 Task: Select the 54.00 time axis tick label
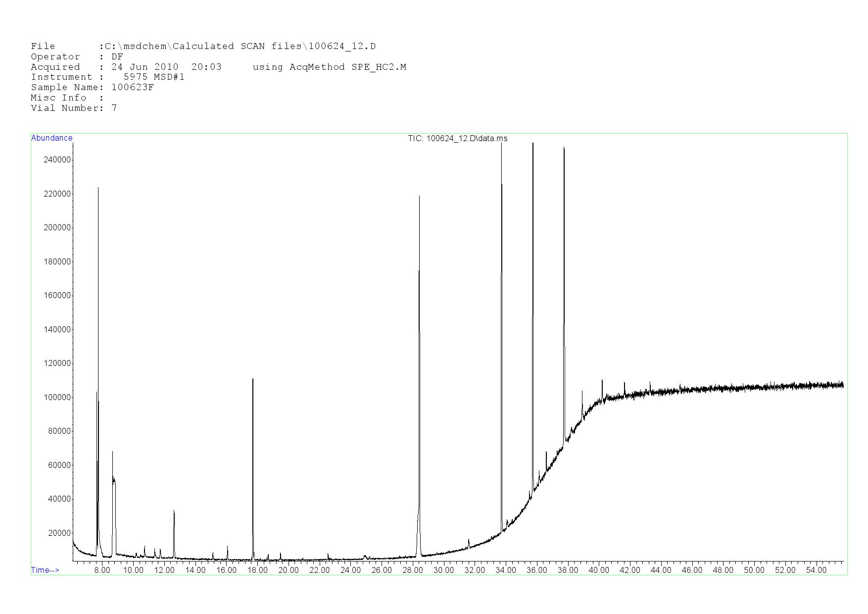[x=816, y=570]
